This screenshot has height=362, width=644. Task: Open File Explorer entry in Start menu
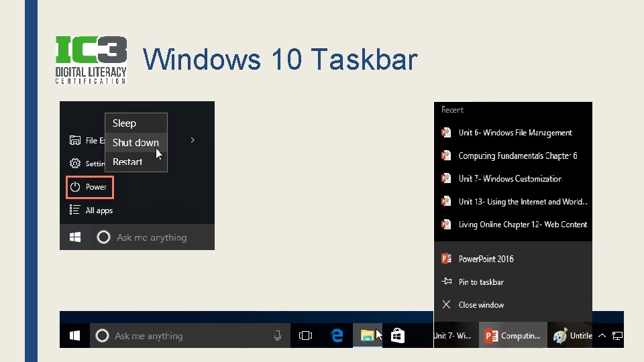(x=87, y=140)
